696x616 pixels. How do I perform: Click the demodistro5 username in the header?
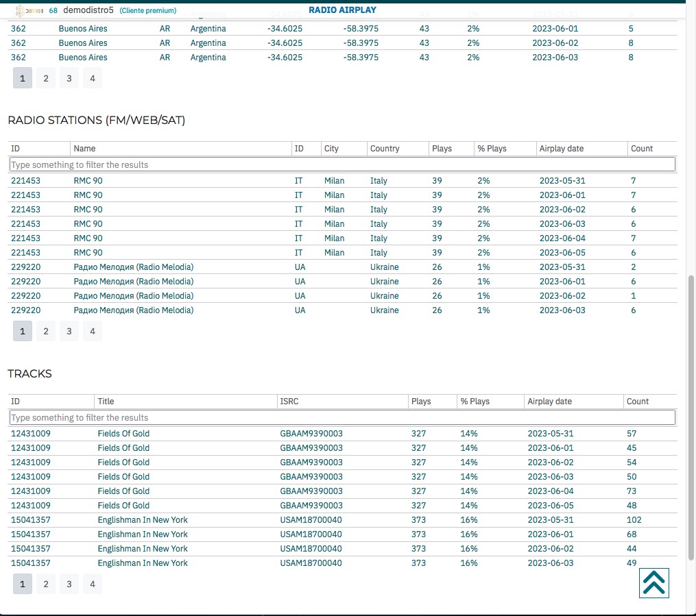(x=88, y=10)
